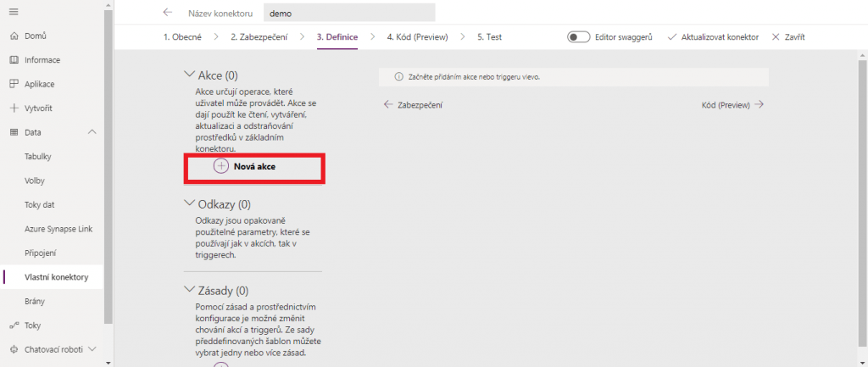Screen dimensions: 868x367
Task: Go to Kód (Preview) next link
Action: (732, 104)
